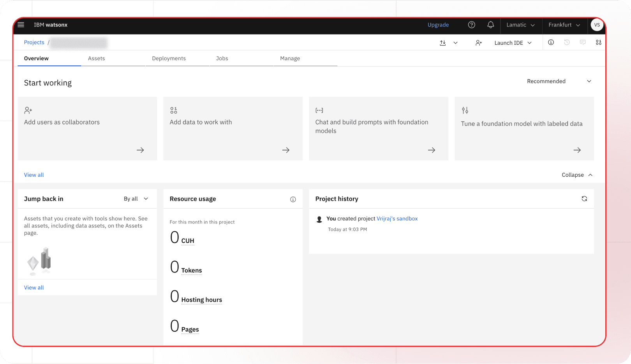This screenshot has height=364, width=631.
Task: Click the import assets toolbar icon
Action: pyautogui.click(x=443, y=43)
